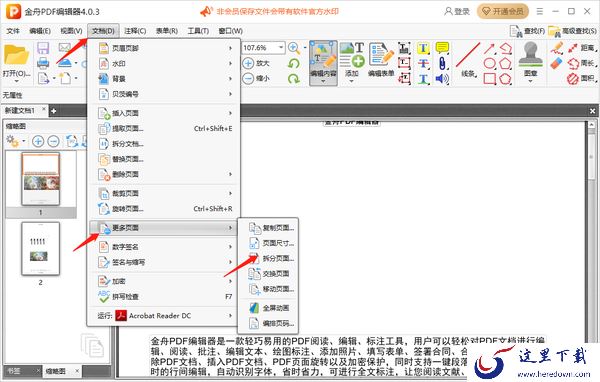Click 添加 add content tool

352,61
